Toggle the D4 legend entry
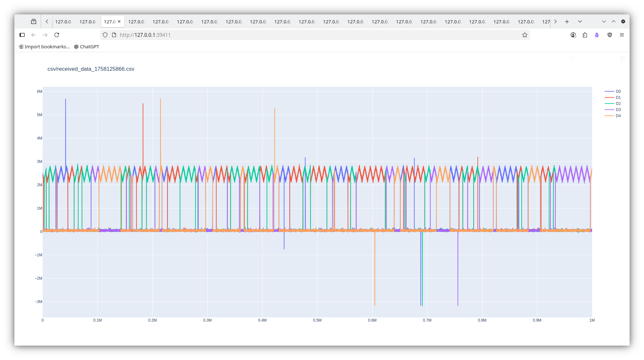 click(618, 116)
